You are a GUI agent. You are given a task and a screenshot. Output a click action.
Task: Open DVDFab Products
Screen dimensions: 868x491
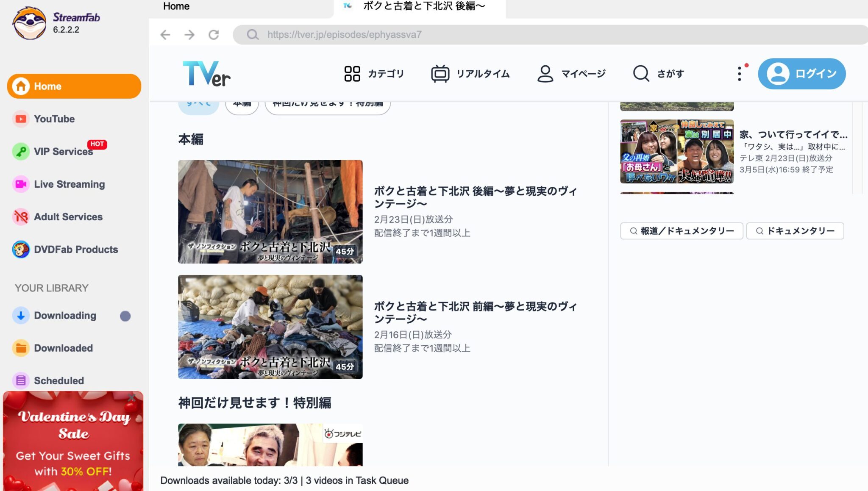point(75,250)
